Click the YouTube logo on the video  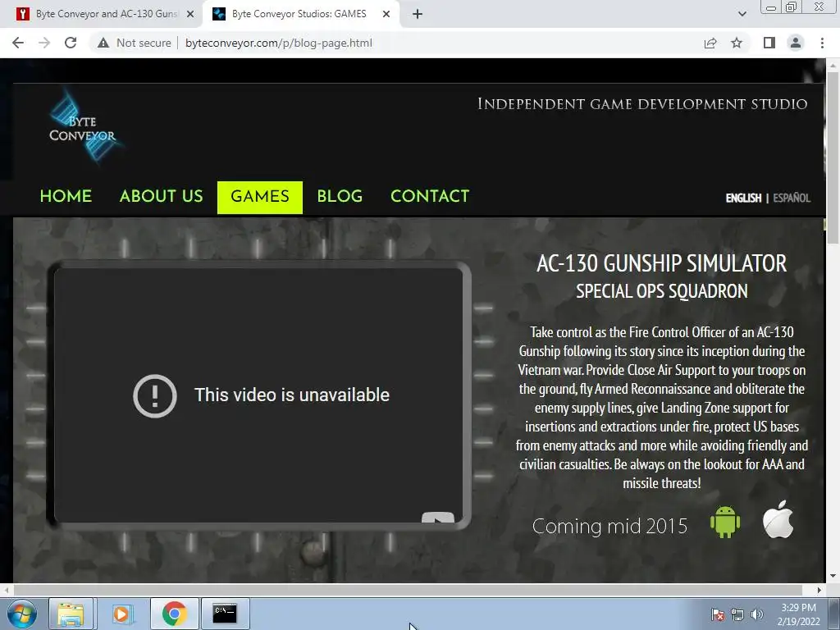[x=438, y=517]
